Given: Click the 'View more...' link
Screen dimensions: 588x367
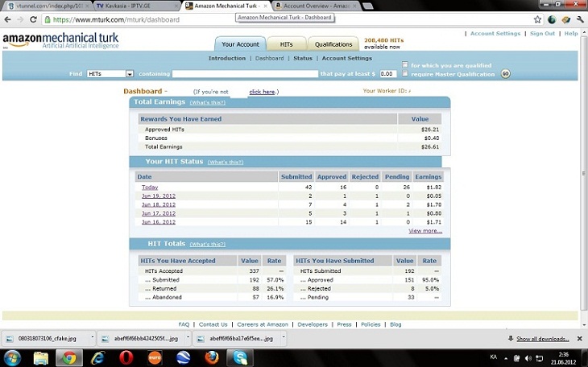Looking at the screenshot, I should click(424, 230).
